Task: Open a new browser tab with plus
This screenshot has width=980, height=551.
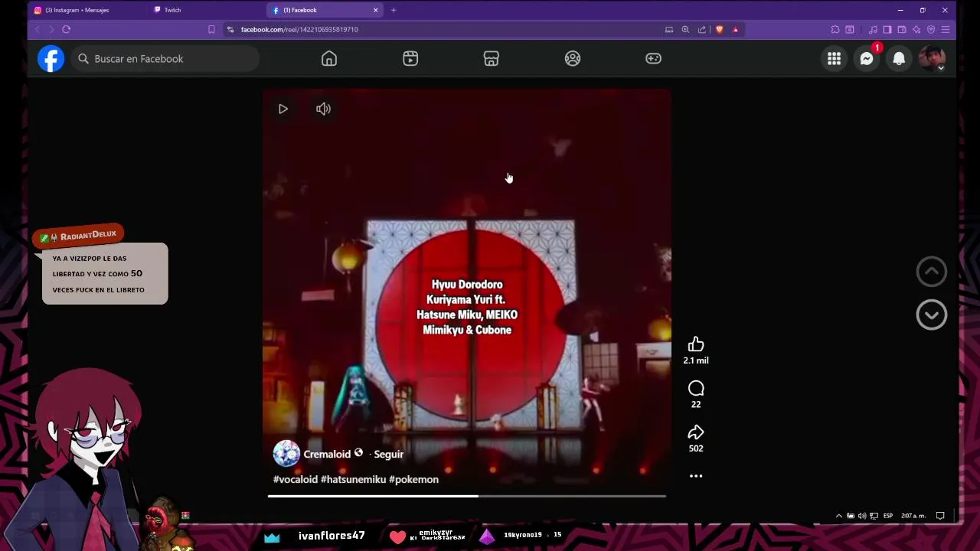Action: tap(394, 10)
